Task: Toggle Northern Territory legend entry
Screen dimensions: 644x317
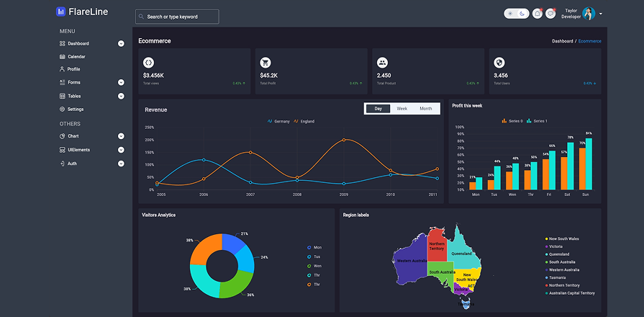Action: point(562,285)
